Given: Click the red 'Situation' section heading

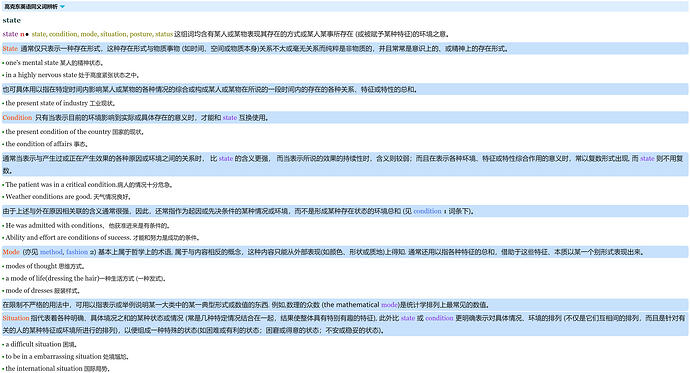Looking at the screenshot, I should (x=16, y=318).
